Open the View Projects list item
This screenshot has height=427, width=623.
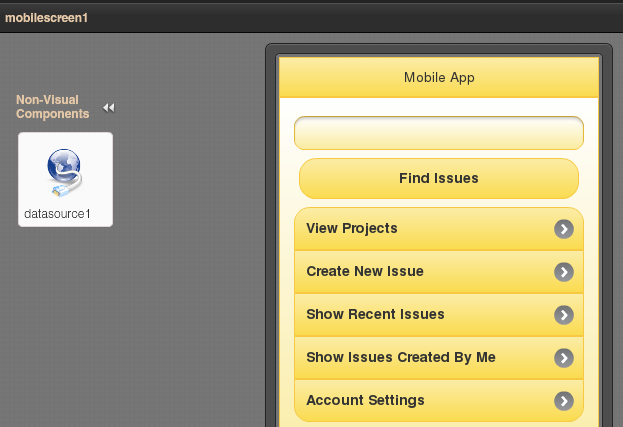pos(439,229)
